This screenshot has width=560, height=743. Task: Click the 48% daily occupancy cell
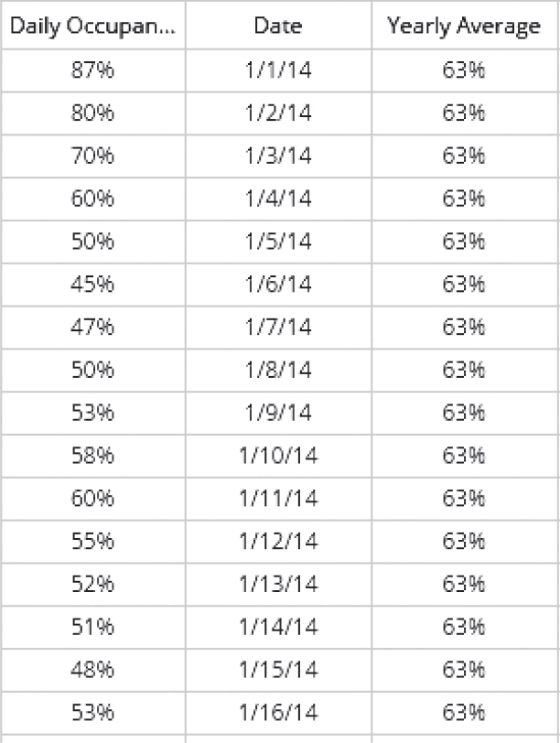pos(92,669)
